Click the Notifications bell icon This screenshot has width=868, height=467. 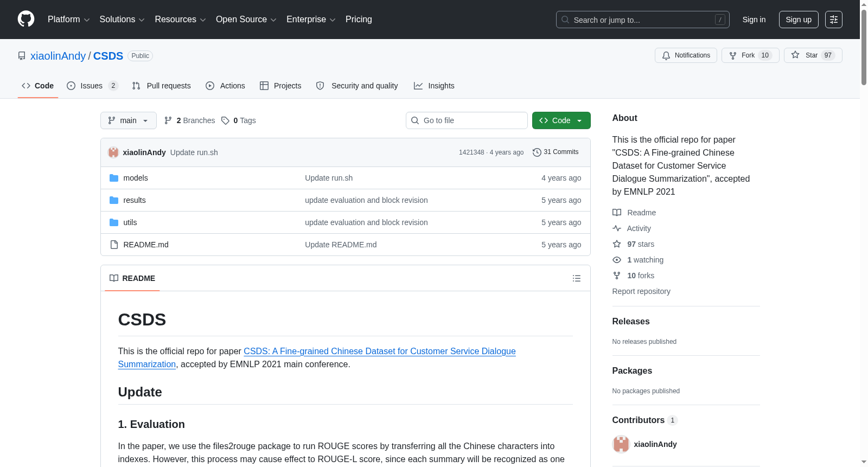coord(666,55)
